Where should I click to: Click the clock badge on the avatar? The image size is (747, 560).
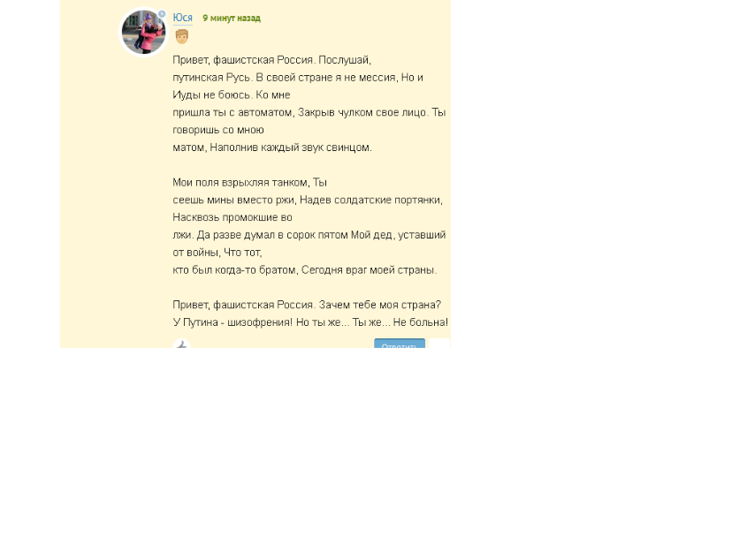point(162,14)
